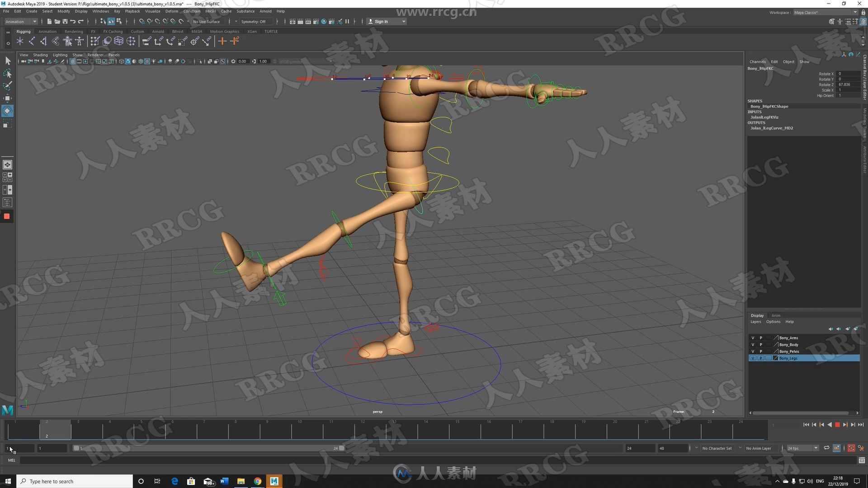Toggle the loop playback icon
The image size is (868, 488).
click(826, 448)
